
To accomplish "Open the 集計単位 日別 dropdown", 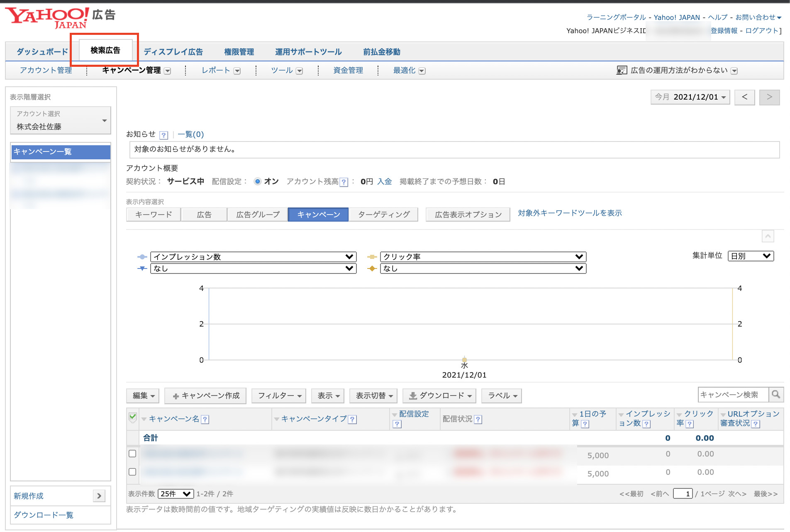I will 751,256.
